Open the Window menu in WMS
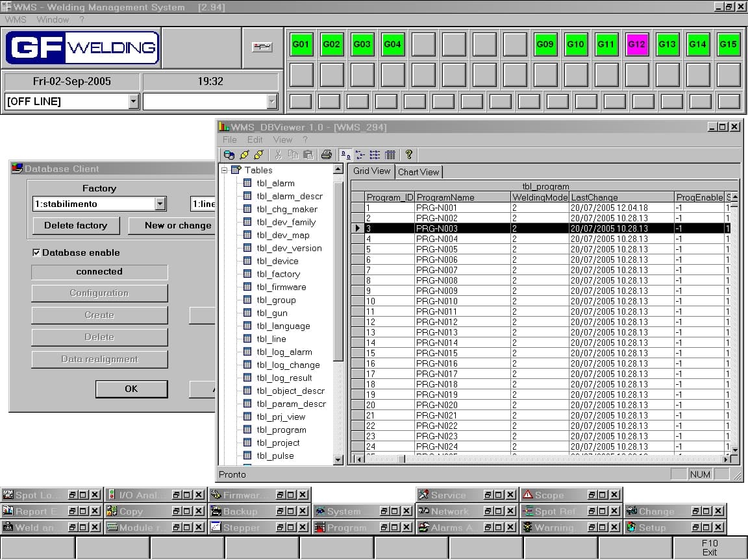748x560 pixels. (53, 19)
